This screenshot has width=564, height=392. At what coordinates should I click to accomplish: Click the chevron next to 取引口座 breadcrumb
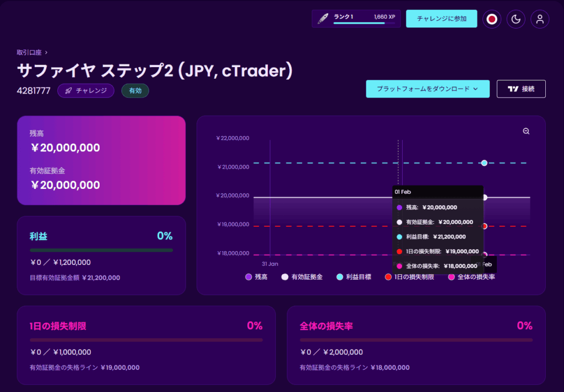click(x=46, y=52)
